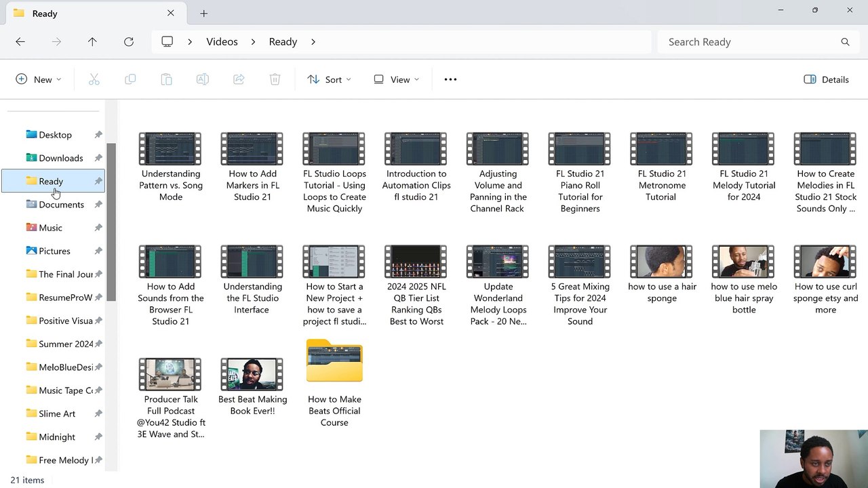Expand the New item dropdown
The width and height of the screenshot is (868, 488).
pos(38,79)
